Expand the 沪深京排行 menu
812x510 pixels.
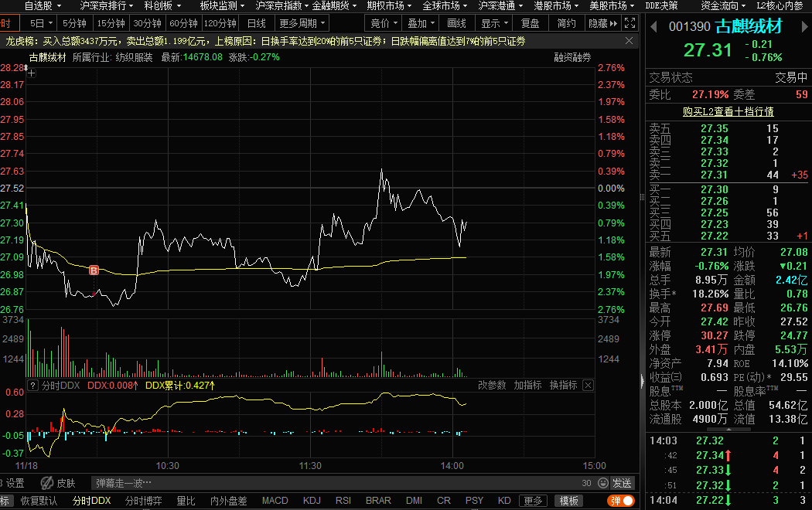(x=107, y=5)
